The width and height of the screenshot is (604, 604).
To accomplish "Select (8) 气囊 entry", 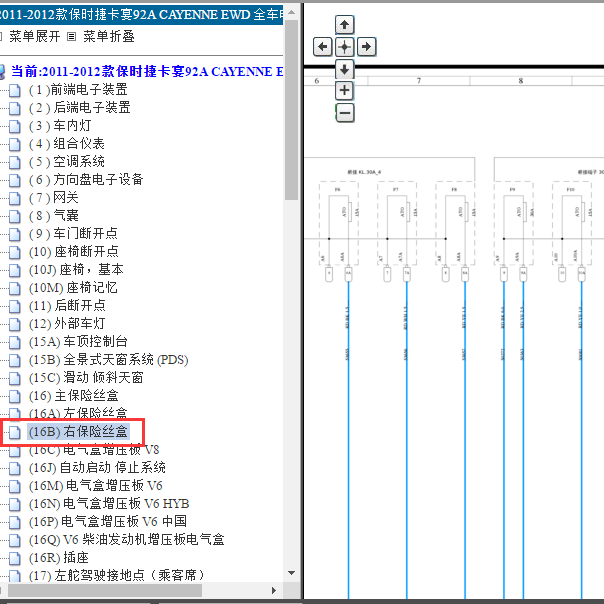I will coord(54,216).
